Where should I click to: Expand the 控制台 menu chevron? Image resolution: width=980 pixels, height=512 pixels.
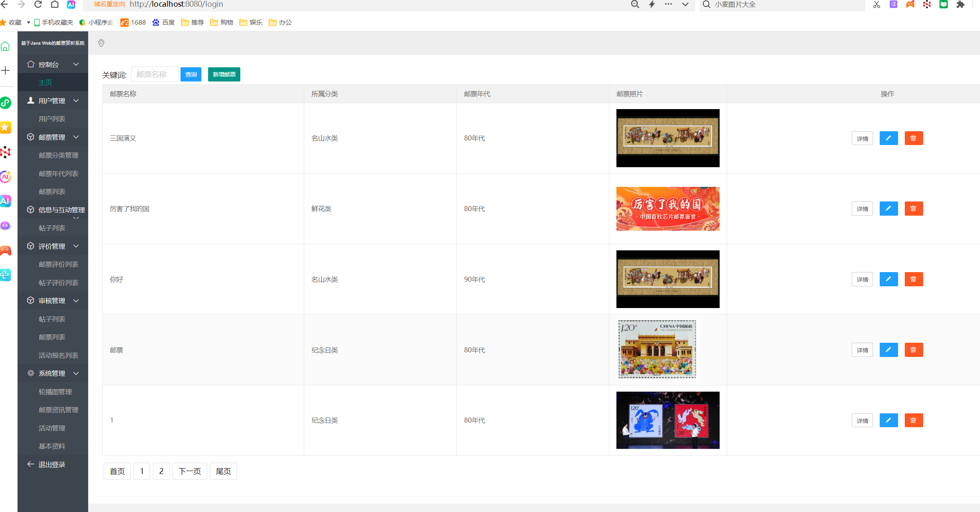pyautogui.click(x=76, y=64)
